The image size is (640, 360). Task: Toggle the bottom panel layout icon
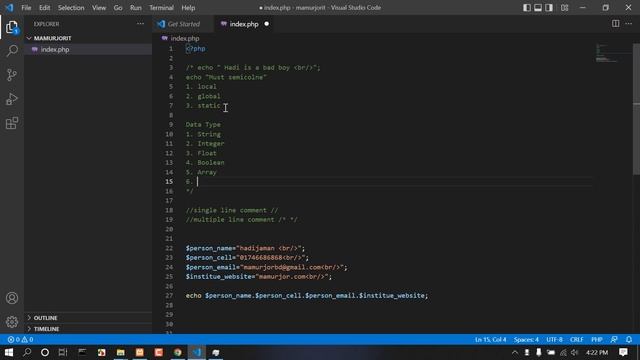coord(538,8)
